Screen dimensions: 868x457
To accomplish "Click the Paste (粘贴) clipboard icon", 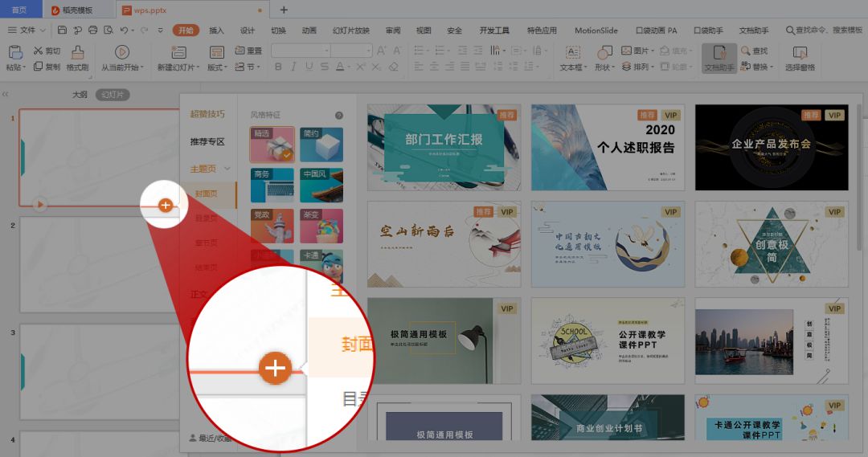I will coord(15,52).
